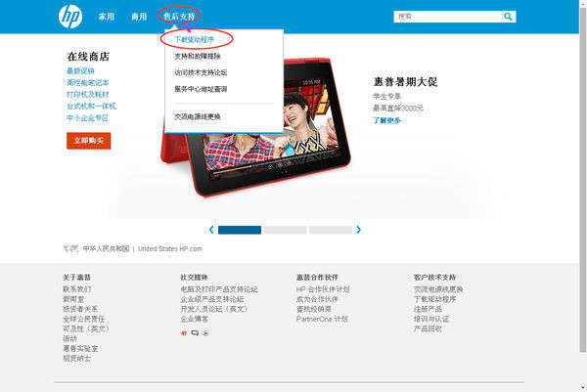Open 企业博客 footer link

(x=195, y=319)
